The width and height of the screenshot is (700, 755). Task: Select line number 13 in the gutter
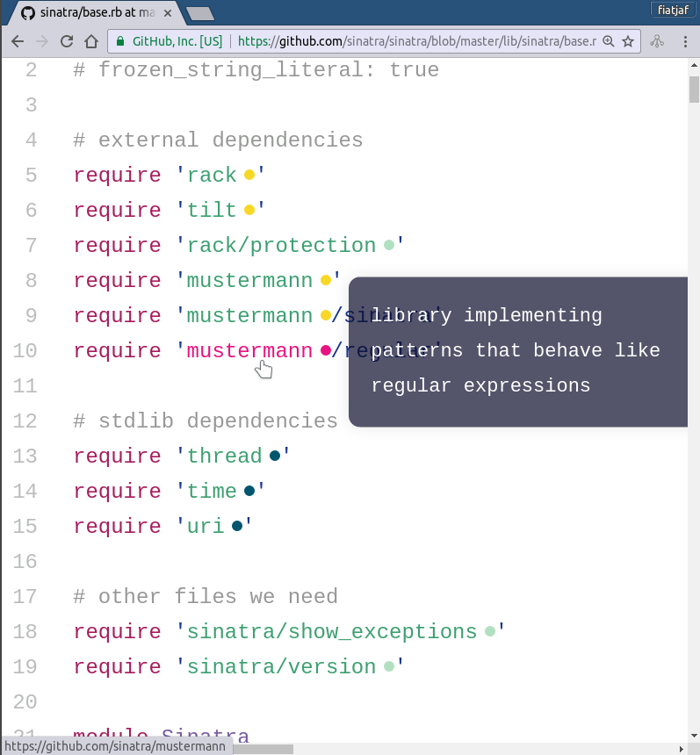point(25,456)
